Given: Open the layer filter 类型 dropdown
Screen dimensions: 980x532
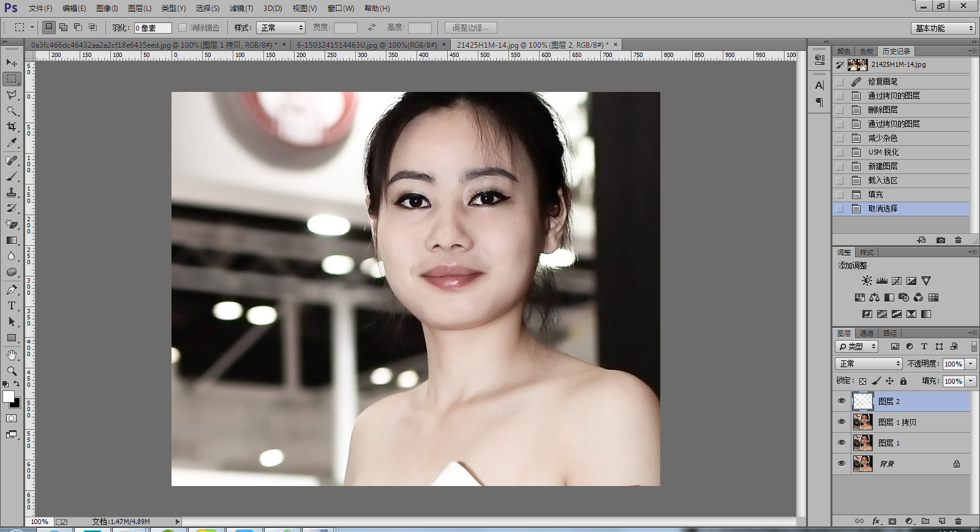Looking at the screenshot, I should (x=857, y=346).
